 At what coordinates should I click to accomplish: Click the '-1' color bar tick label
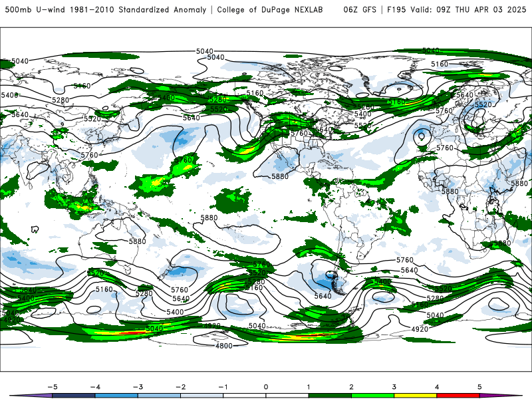[x=223, y=387]
